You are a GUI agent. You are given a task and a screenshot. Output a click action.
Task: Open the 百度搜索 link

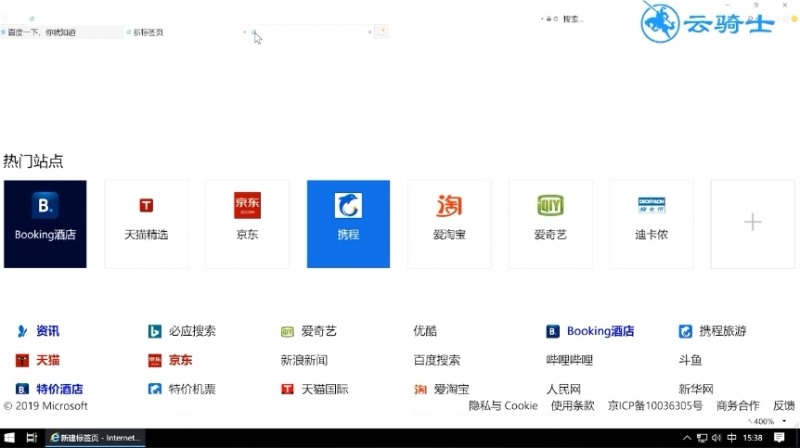point(437,360)
